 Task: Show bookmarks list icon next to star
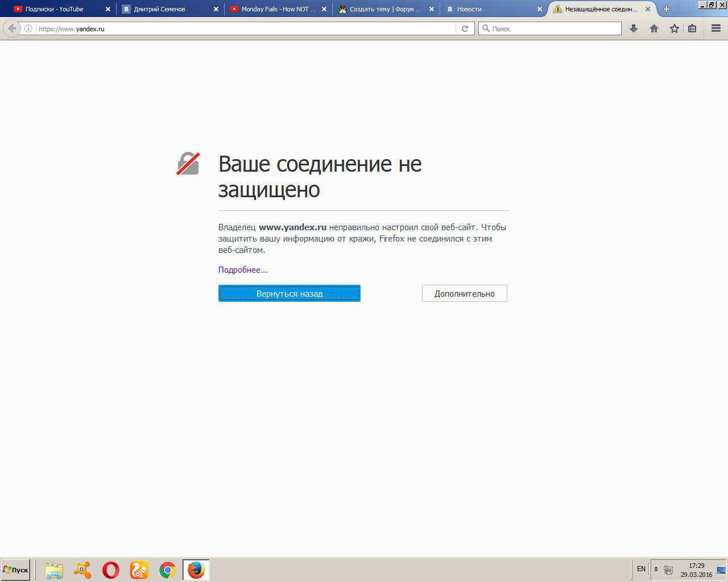click(x=692, y=28)
